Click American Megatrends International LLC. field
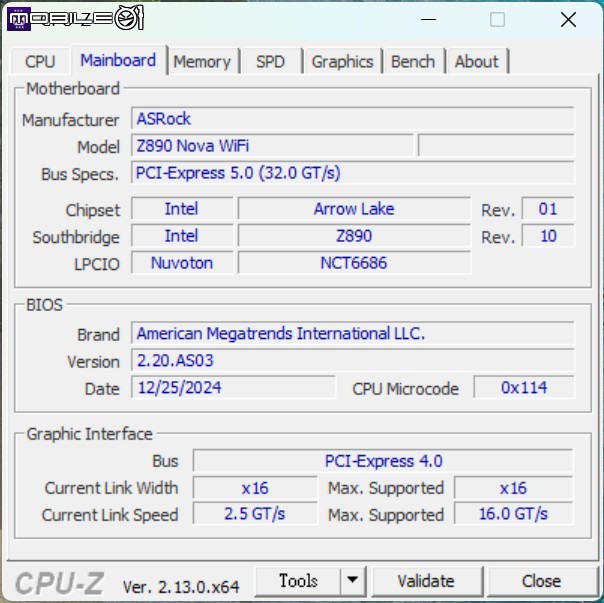The image size is (604, 603). click(352, 333)
